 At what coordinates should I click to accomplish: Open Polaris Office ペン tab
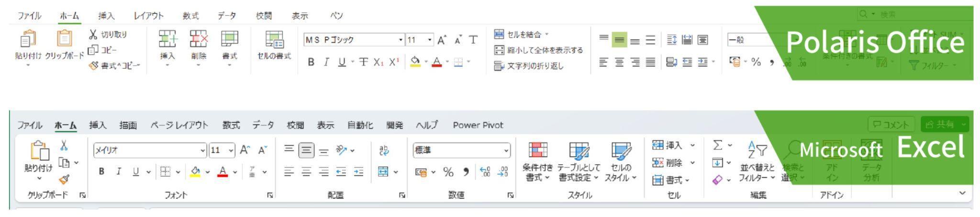click(336, 16)
